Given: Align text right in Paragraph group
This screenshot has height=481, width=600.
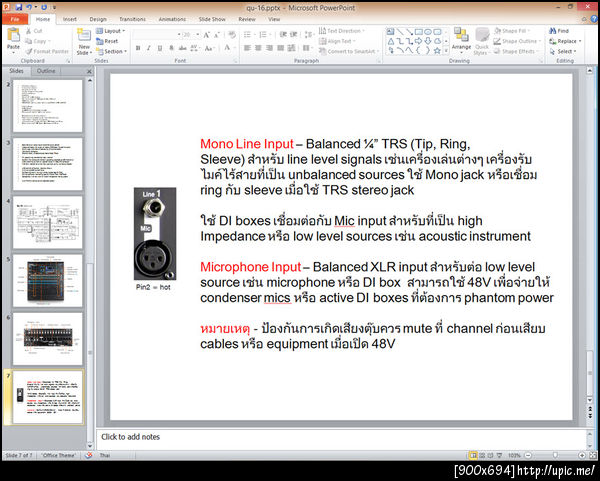Looking at the screenshot, I should (269, 48).
